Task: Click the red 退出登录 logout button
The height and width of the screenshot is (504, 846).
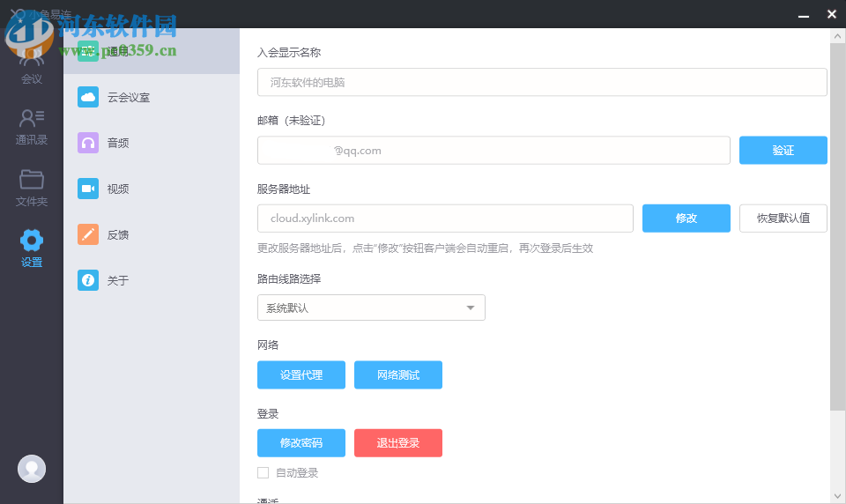Action: [398, 443]
